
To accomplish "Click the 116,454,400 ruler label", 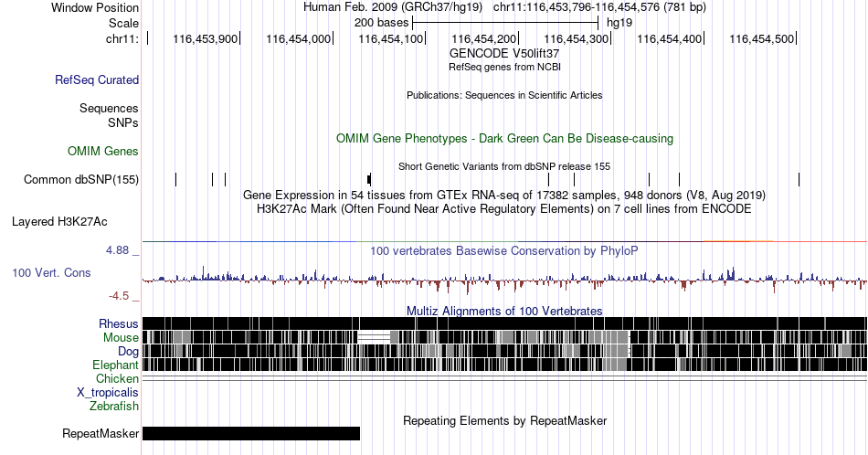I will click(x=669, y=38).
